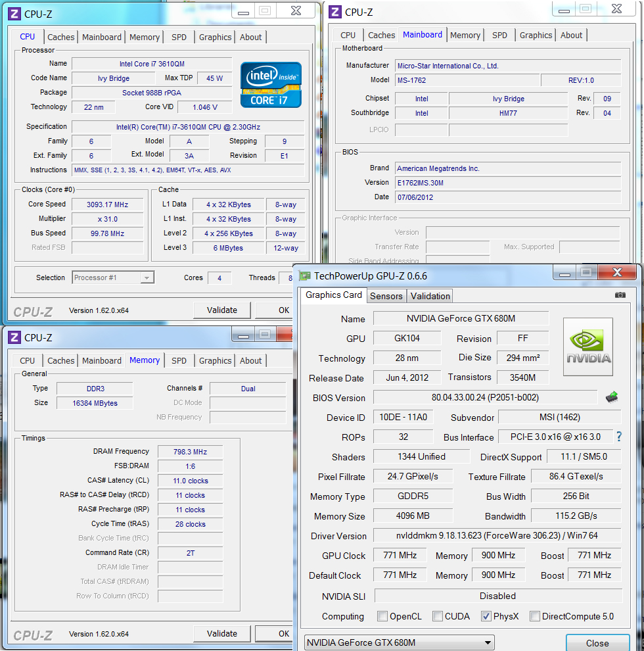
Task: Open Caches tab in the CPU window
Action: [x=60, y=37]
